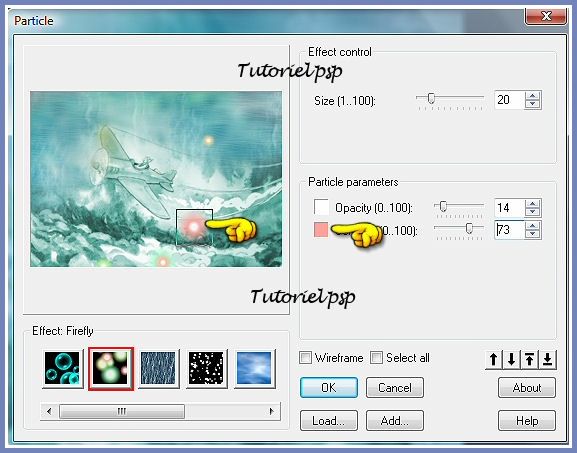
Task: Confirm the effect with OK
Action: [x=329, y=387]
